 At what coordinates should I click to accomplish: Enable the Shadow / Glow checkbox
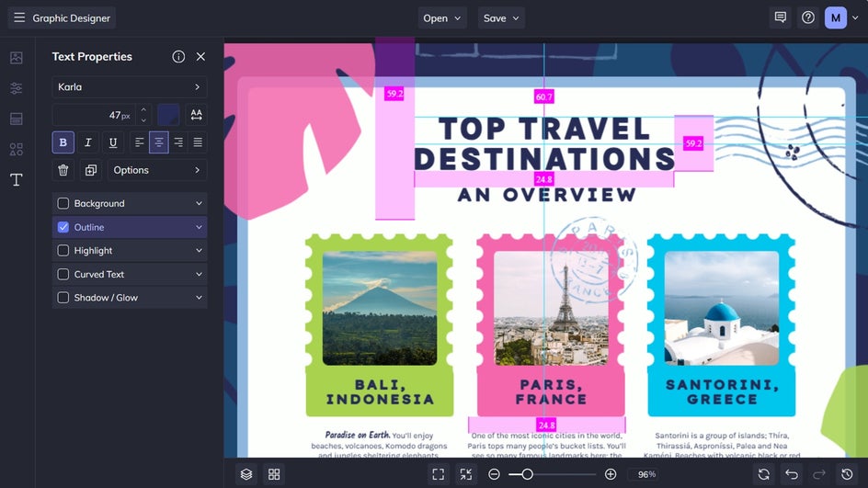tap(63, 298)
